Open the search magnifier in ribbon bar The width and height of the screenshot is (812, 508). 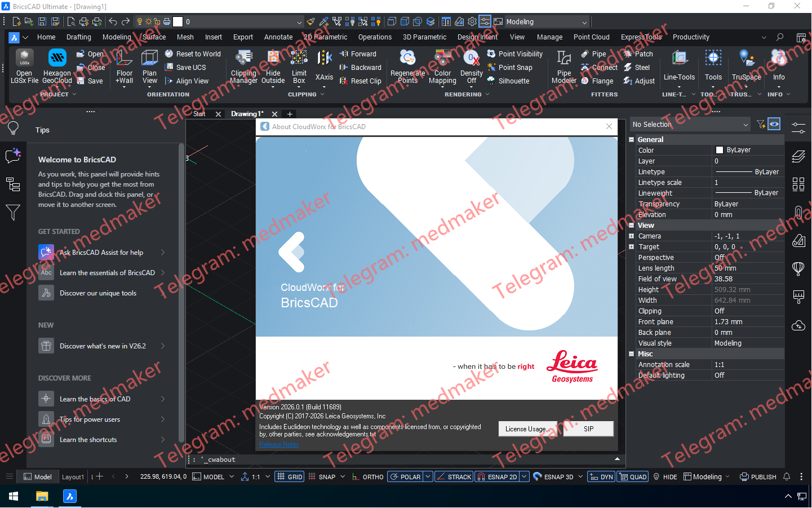tap(780, 37)
